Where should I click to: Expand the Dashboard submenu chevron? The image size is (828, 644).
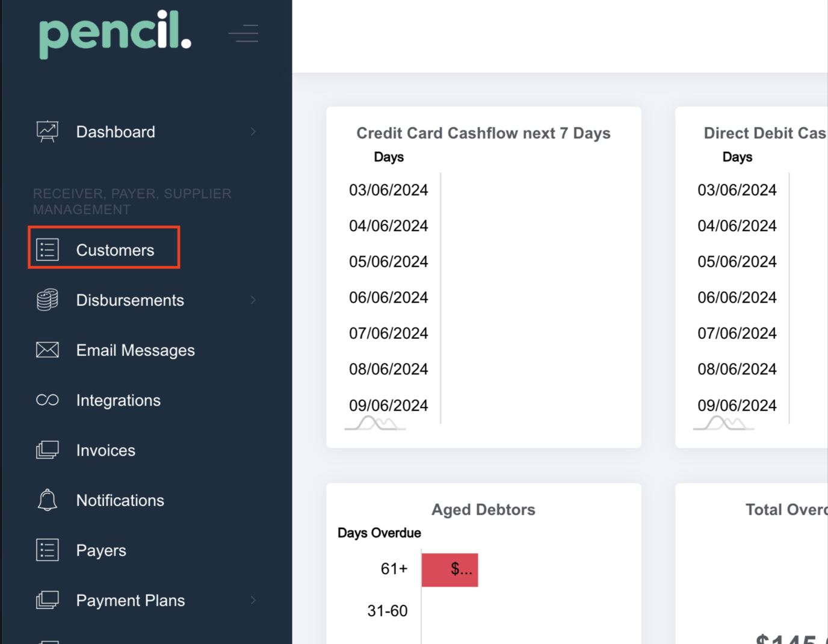click(253, 131)
